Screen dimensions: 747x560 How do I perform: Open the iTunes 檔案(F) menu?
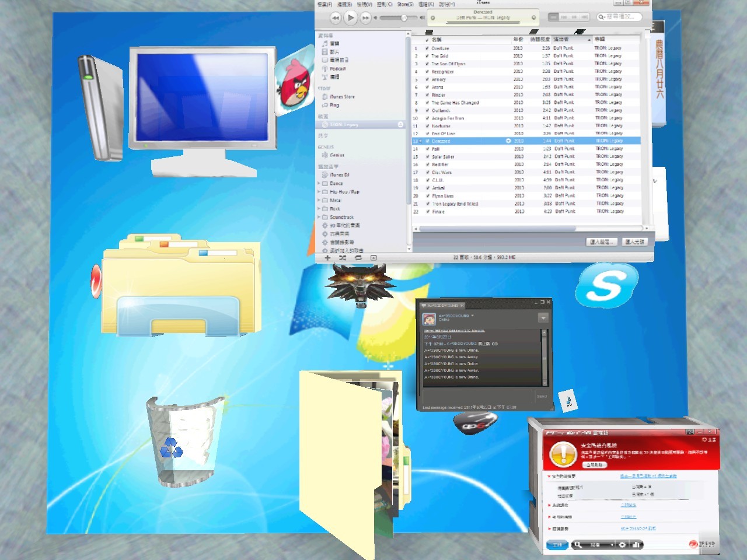[x=324, y=4]
